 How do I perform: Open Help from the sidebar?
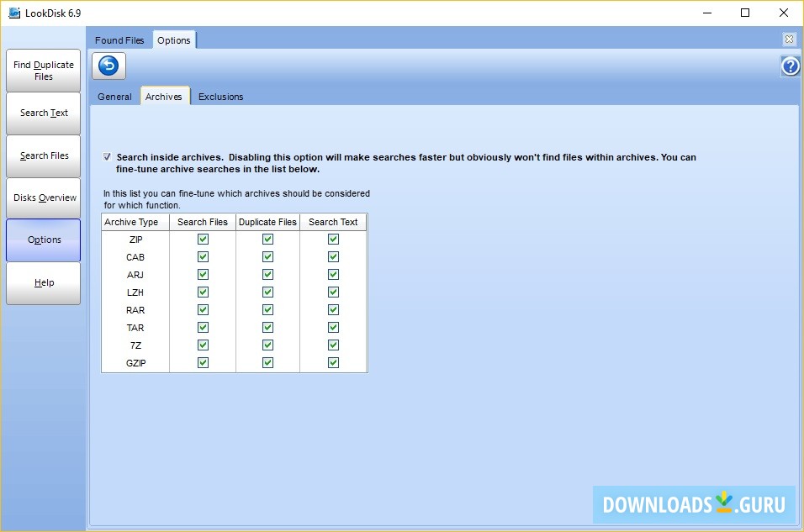coord(44,283)
